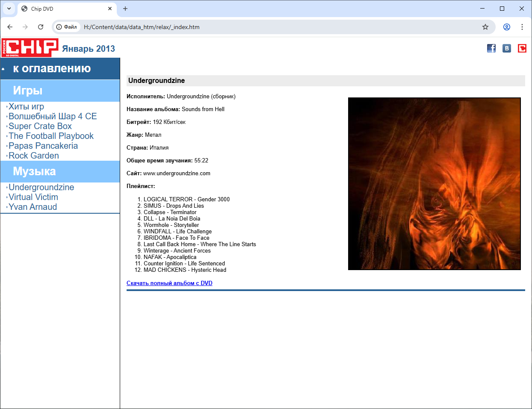Click Скачать полный альбом с DVD link

point(169,283)
